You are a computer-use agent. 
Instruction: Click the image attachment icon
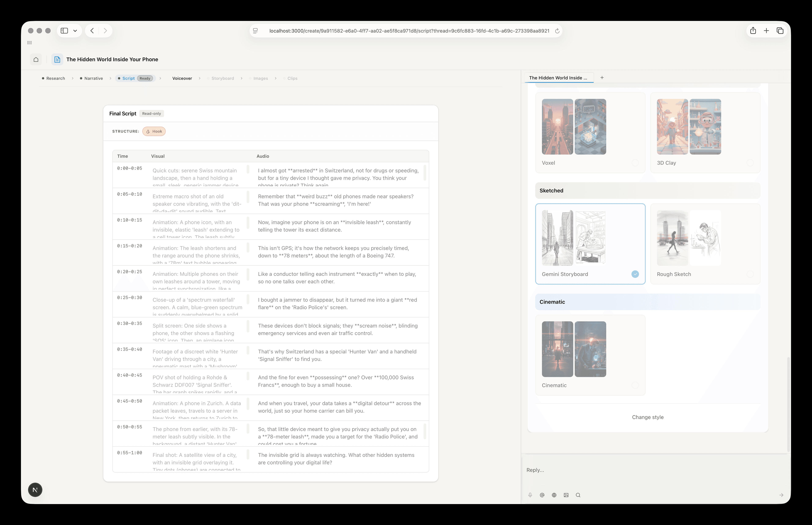coord(566,495)
